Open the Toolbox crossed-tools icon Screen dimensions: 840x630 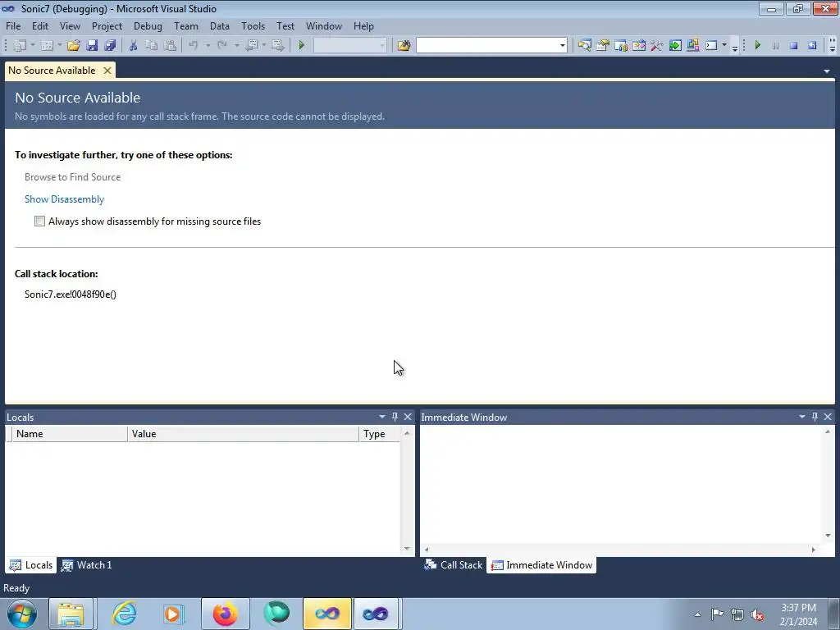point(657,46)
